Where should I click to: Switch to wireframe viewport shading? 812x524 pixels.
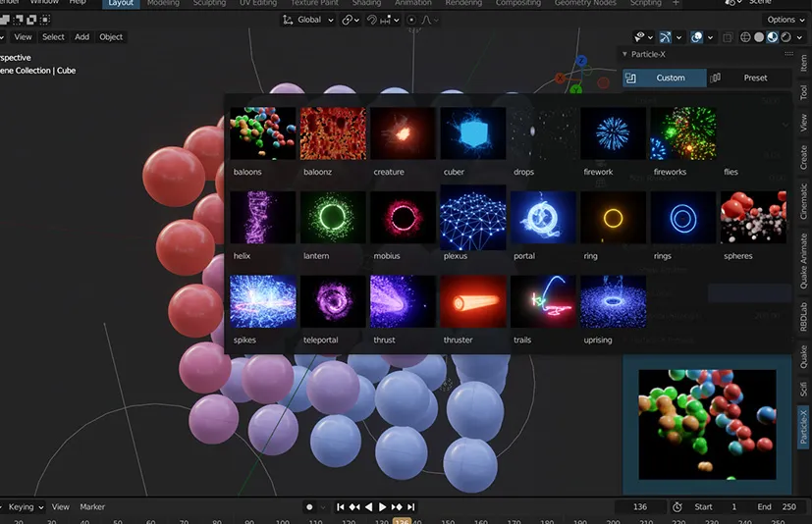745,36
